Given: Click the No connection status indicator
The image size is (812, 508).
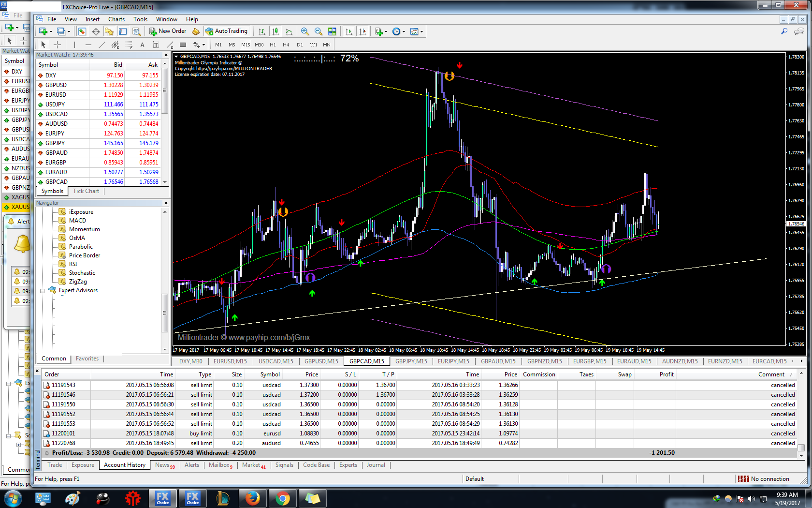Looking at the screenshot, I should [764, 479].
